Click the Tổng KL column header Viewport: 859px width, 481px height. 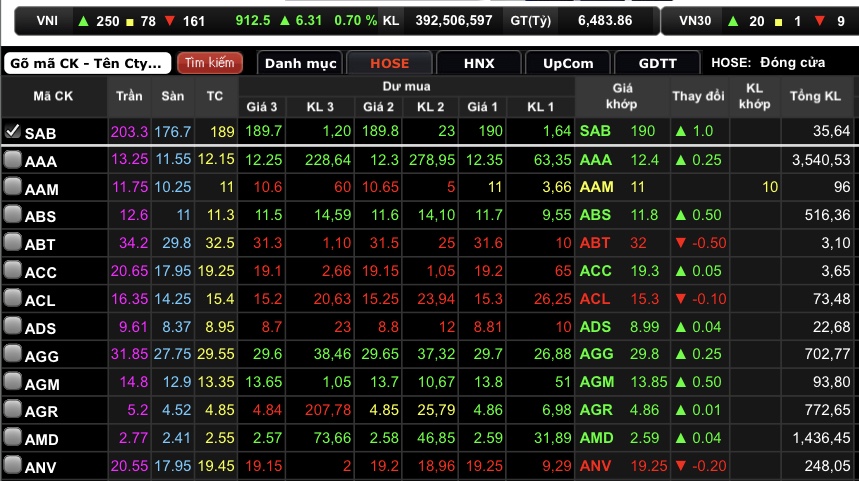815,96
